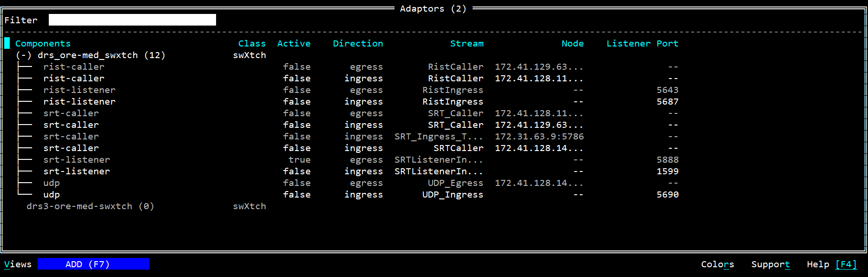Click the Node column header
Image resolution: width=868 pixels, height=277 pixels.
coord(572,43)
